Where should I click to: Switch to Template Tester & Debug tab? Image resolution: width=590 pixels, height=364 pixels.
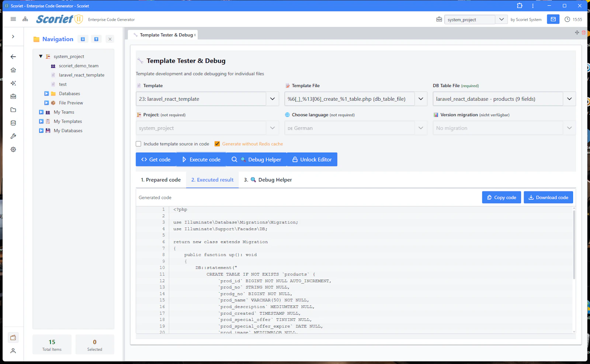pyautogui.click(x=163, y=35)
